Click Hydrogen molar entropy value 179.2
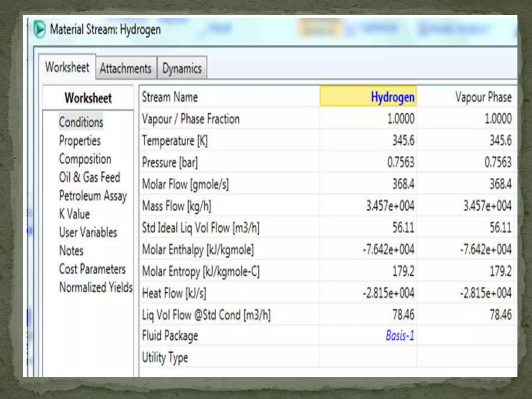Viewport: 532px width, 399px height. (x=403, y=271)
